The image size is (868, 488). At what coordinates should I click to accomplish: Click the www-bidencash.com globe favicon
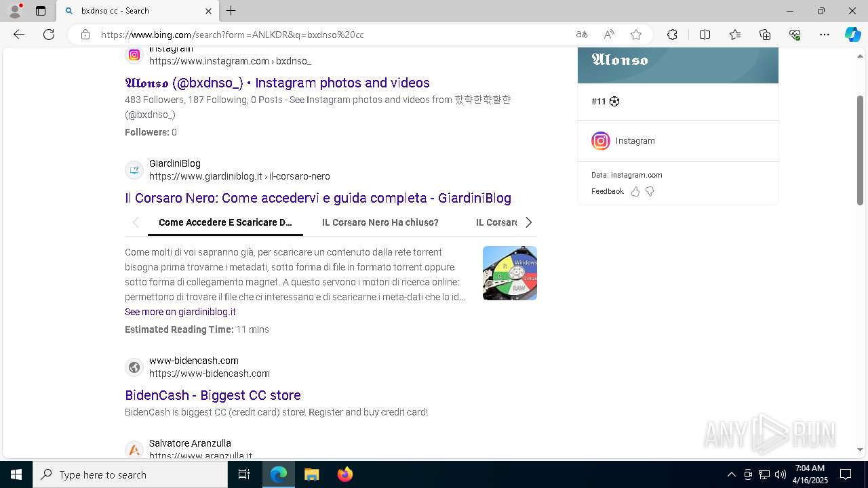(134, 367)
